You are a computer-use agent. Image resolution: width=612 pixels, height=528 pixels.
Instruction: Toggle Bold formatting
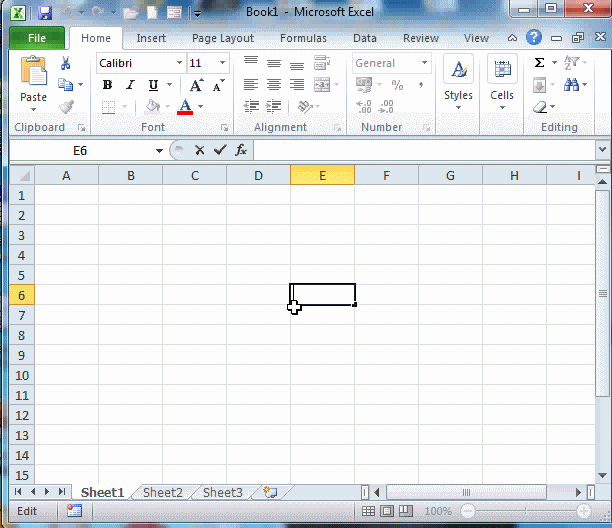107,85
